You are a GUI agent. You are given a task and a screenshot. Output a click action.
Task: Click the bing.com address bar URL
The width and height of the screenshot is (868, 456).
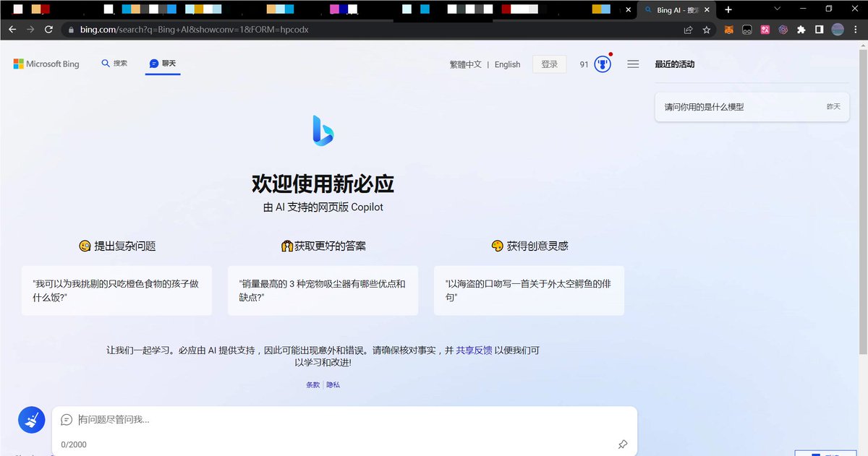click(195, 30)
